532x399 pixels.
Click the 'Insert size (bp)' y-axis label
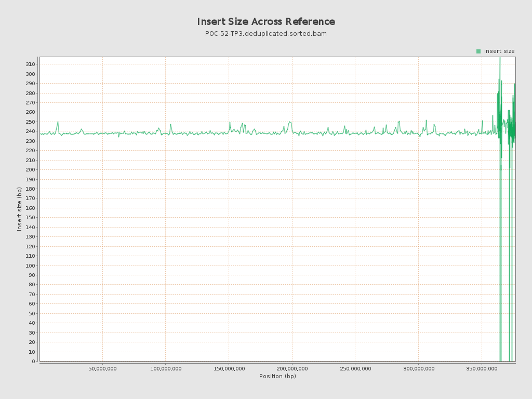pos(19,209)
